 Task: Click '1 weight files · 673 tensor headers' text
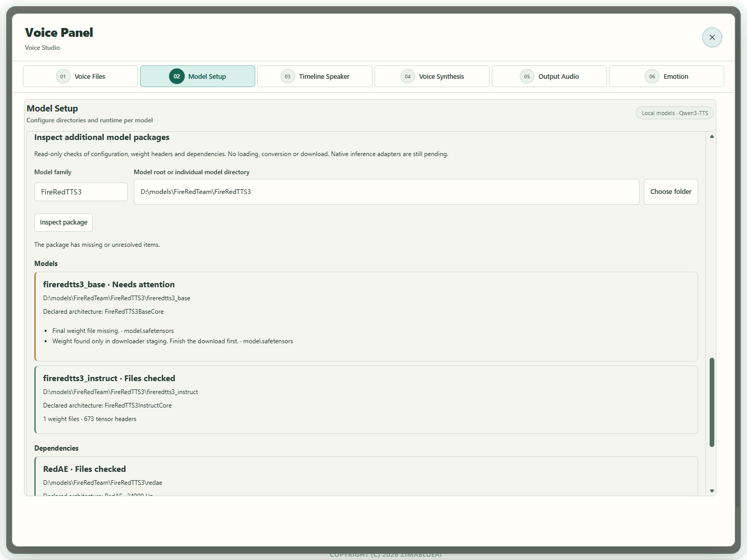(x=90, y=419)
